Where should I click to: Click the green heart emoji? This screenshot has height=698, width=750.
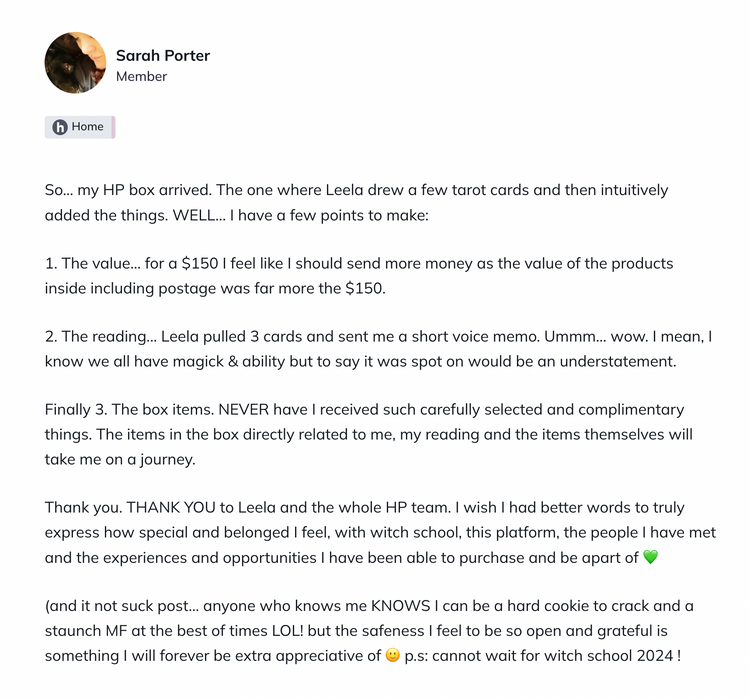click(x=650, y=557)
